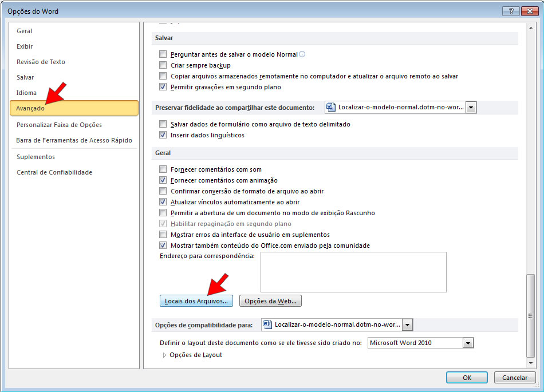544x392 pixels.
Task: Open Central de Confiabilidade category
Action: pos(54,172)
